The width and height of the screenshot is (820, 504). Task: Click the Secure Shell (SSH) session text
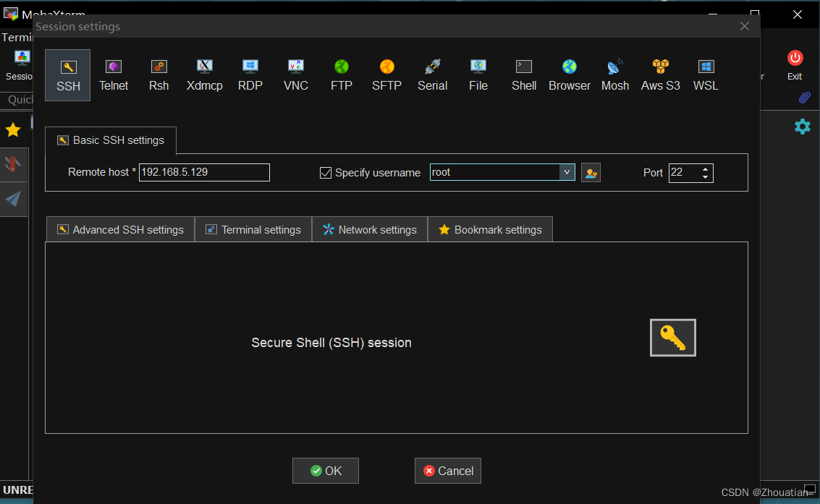point(331,343)
